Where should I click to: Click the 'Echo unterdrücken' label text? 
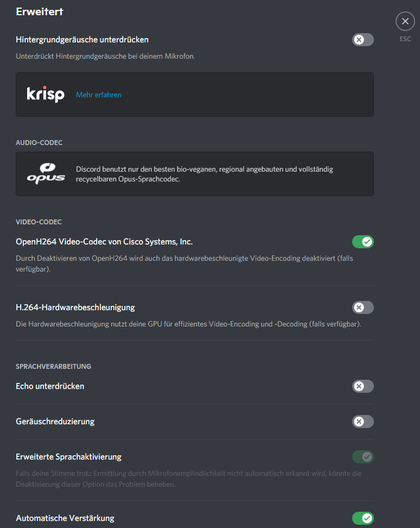click(50, 386)
